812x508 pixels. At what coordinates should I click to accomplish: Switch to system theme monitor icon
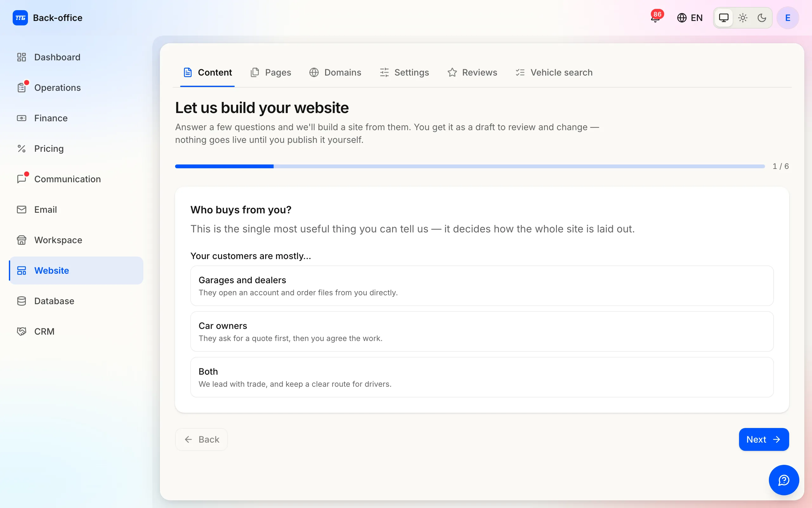point(724,18)
